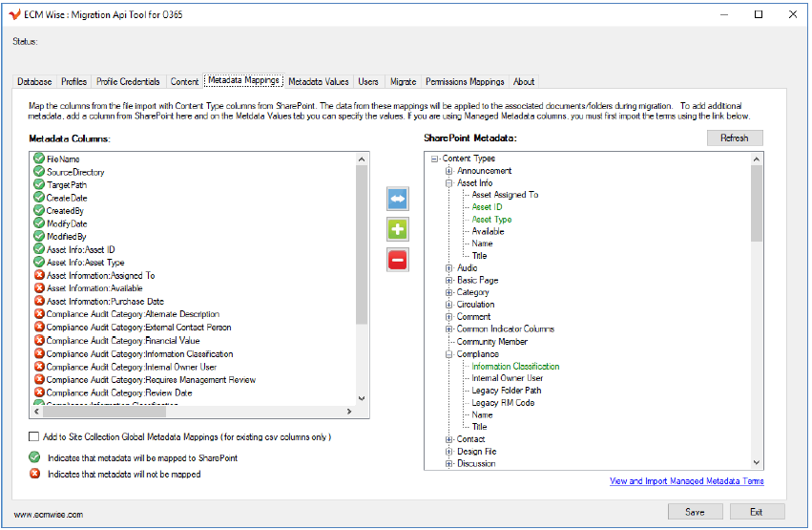Screen dimensions: 812x530
Task: Click green check icon beside FileName
Action: [39, 159]
